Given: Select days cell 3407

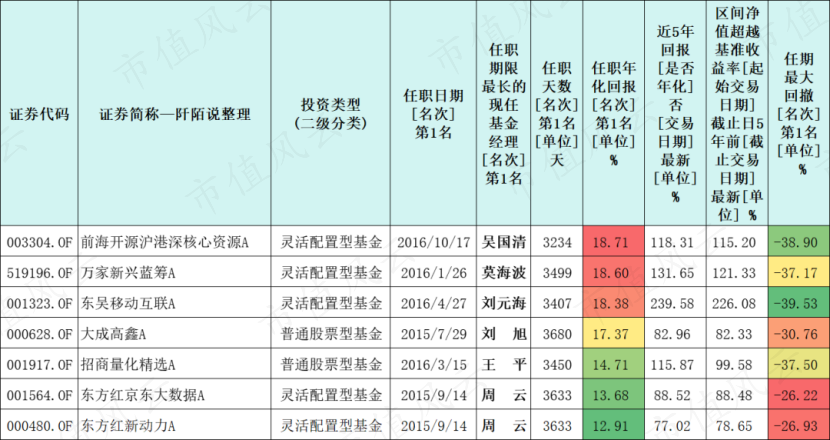Looking at the screenshot, I should [x=557, y=303].
